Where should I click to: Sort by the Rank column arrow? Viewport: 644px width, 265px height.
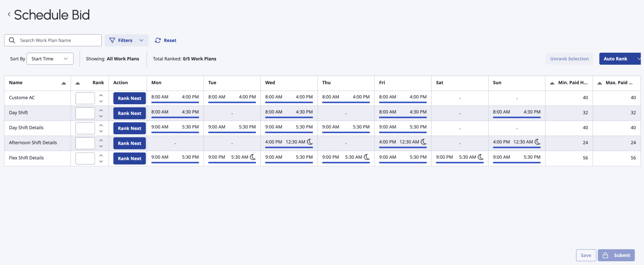tap(78, 83)
